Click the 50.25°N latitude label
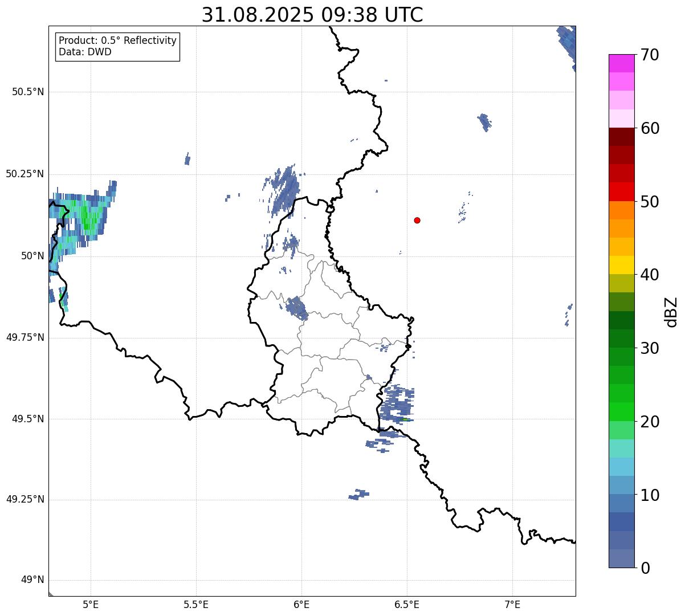685x616 pixels. click(25, 174)
